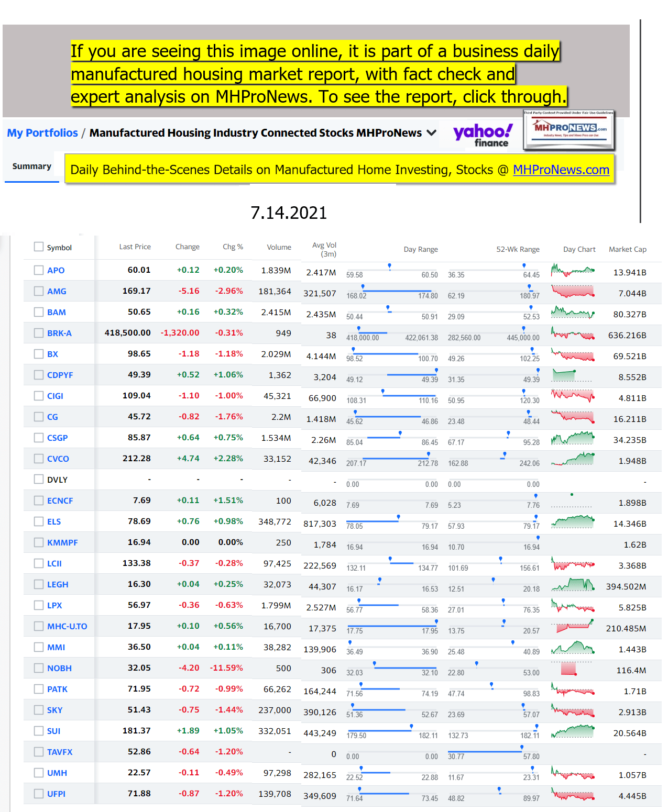View the LEGH day chart sparkline
Image resolution: width=668 pixels, height=812 pixels.
[573, 585]
